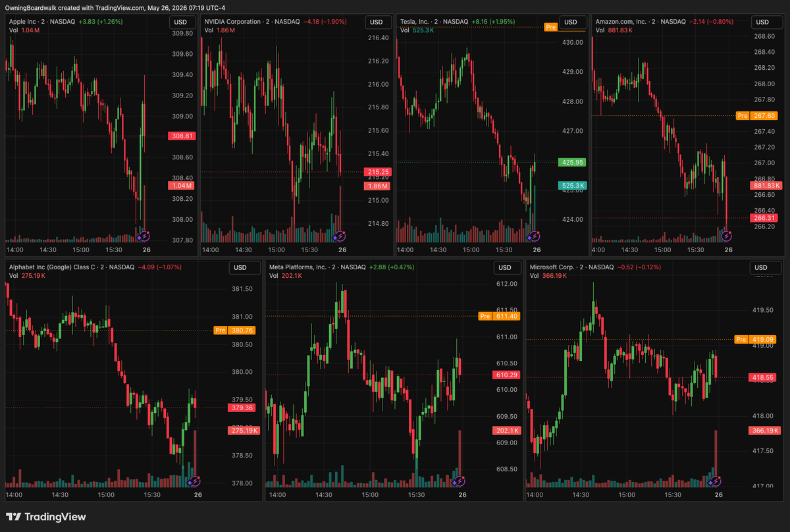
Task: Click the lightning event icon on Tesla chart
Action: click(534, 236)
